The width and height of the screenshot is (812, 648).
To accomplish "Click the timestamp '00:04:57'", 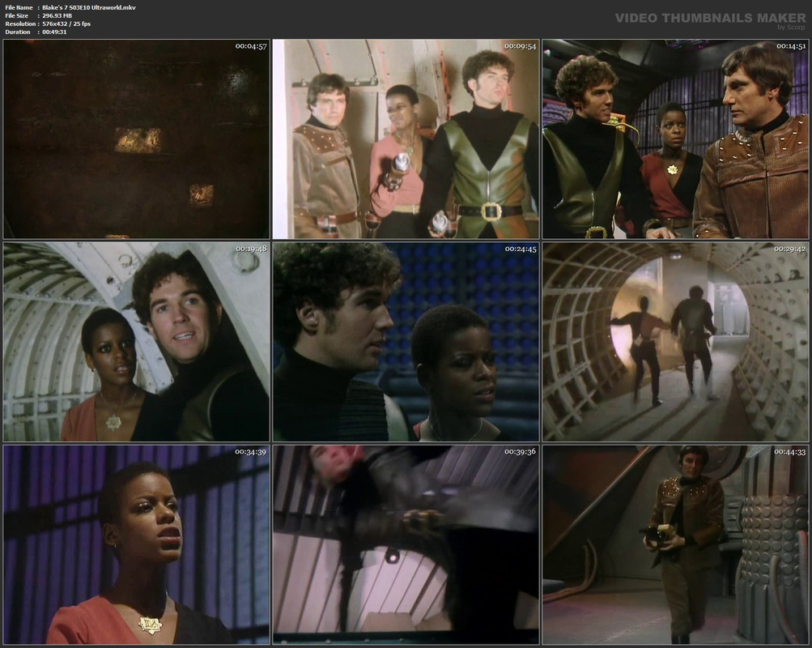I will click(x=251, y=46).
